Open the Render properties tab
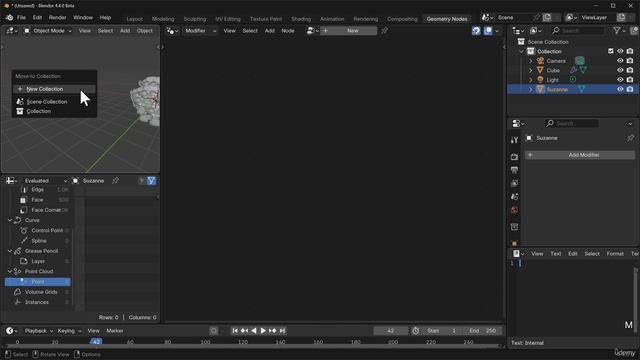 click(x=514, y=157)
